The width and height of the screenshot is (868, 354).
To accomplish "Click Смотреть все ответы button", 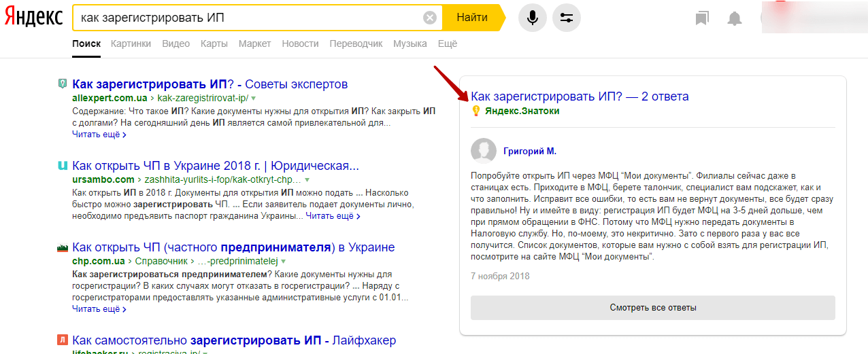I will pyautogui.click(x=652, y=308).
